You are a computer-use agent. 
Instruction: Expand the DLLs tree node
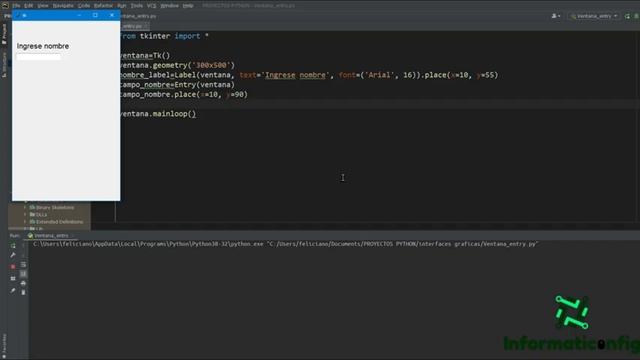25,214
